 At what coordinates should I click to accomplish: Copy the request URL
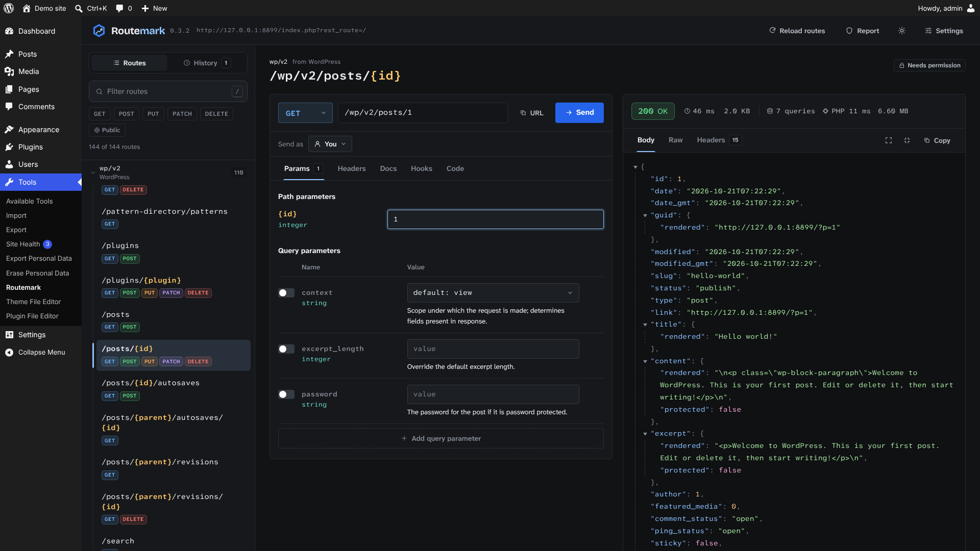tap(532, 113)
